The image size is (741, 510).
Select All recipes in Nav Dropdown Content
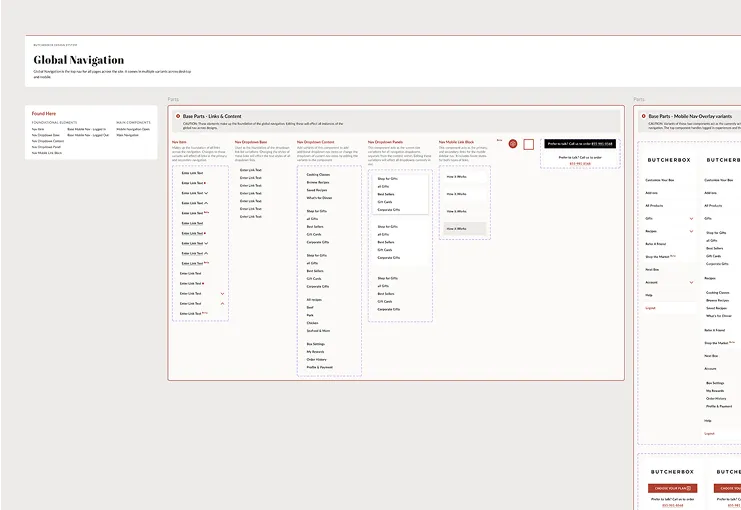(314, 300)
